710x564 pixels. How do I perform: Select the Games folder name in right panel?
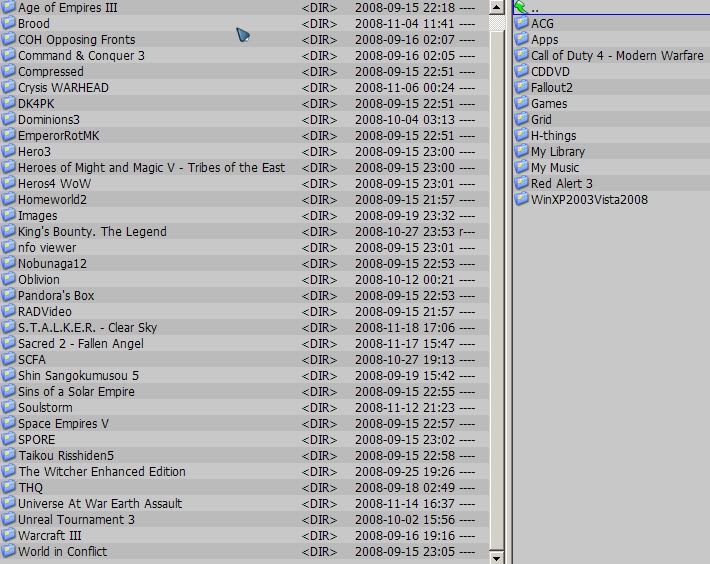[549, 104]
